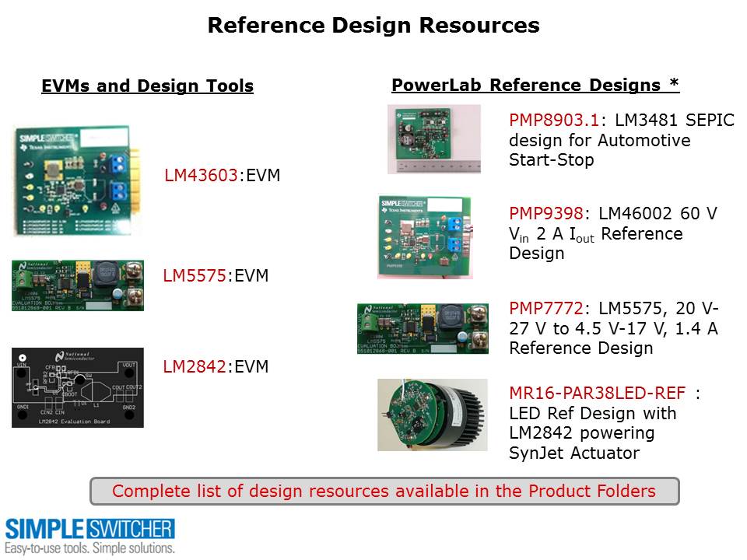This screenshot has height=560, width=747.
Task: Click the board image beside LM5575:EVM
Action: (77, 285)
